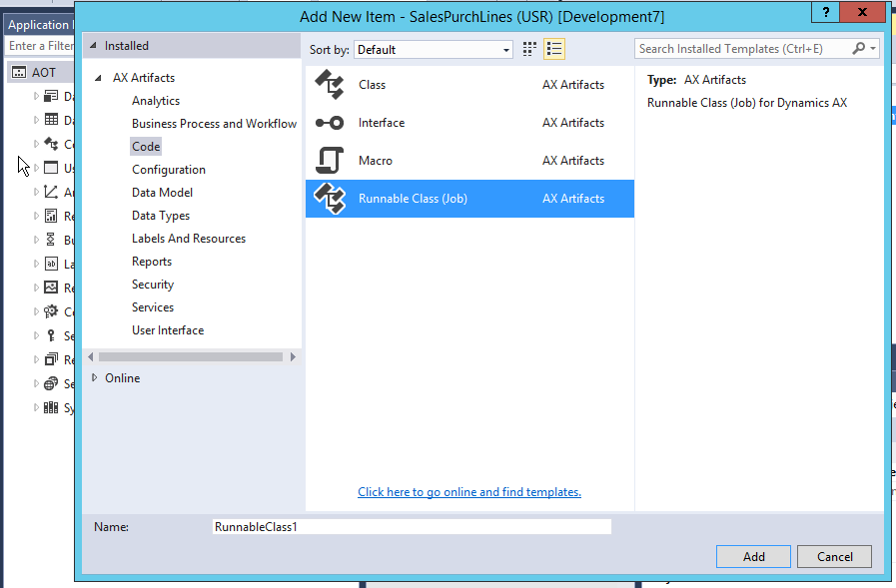
Task: Click the RunnableClass1 name field
Action: click(410, 526)
